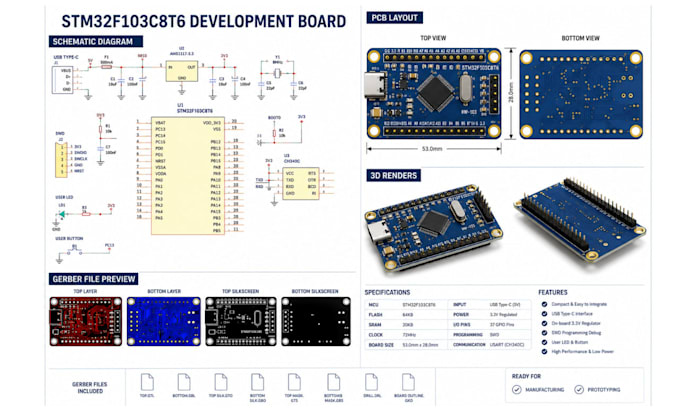This screenshot has height=409, width=680.
Task: Click the check beside On-board 3.3V Regulator
Action: 544,323
